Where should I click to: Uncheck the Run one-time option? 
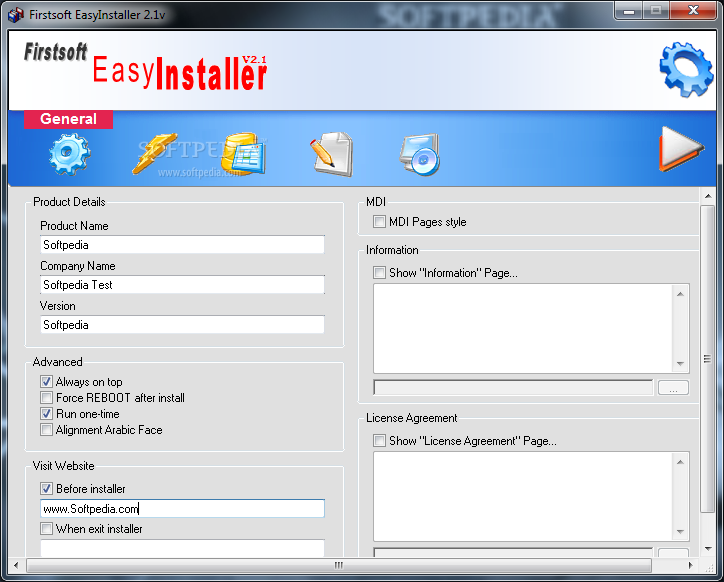click(x=46, y=413)
